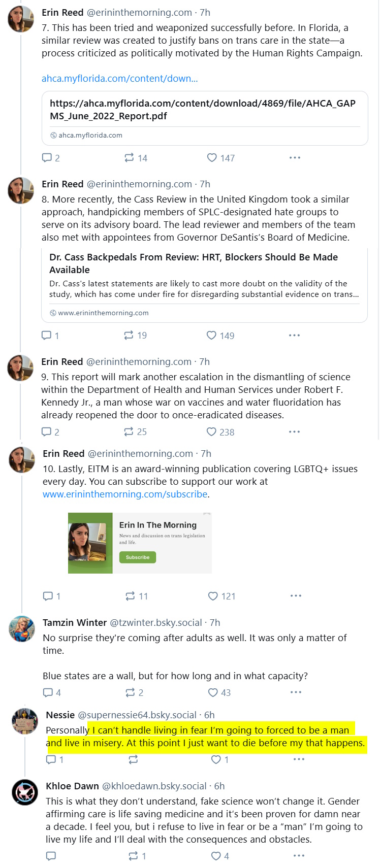Screen dimensions: 380x868
Task: Repost Nessie's reply
Action: (133, 759)
